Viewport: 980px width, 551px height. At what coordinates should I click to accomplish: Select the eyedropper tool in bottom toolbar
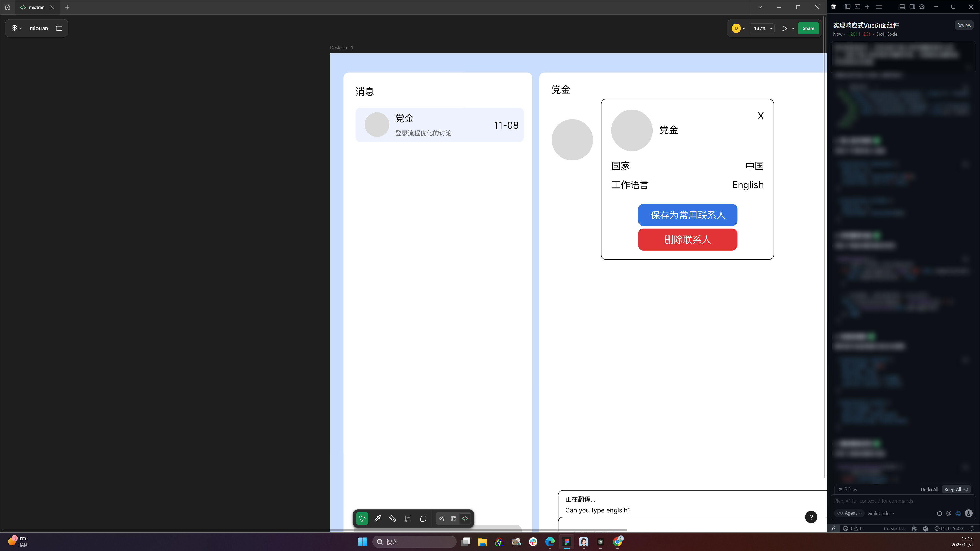377,519
